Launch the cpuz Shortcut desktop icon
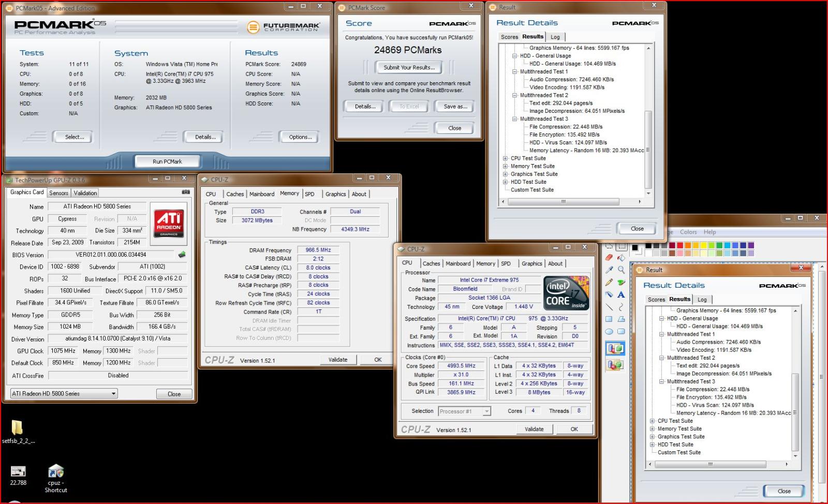 coord(56,479)
